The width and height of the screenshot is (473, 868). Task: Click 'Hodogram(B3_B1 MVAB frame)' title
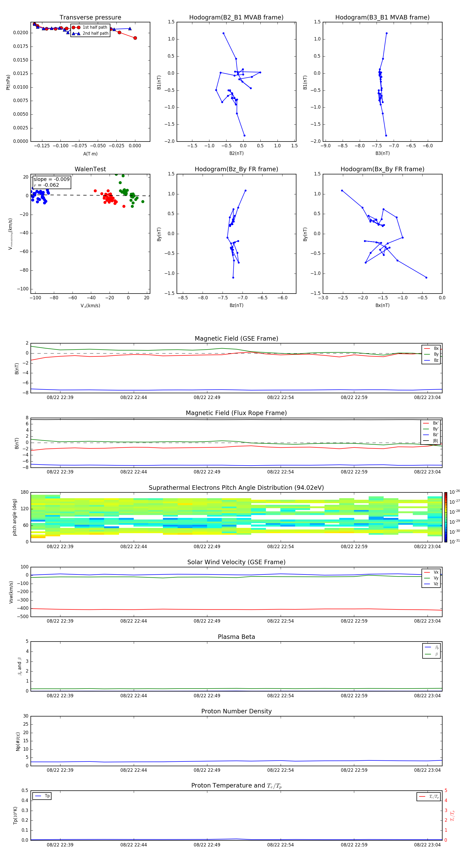(382, 18)
